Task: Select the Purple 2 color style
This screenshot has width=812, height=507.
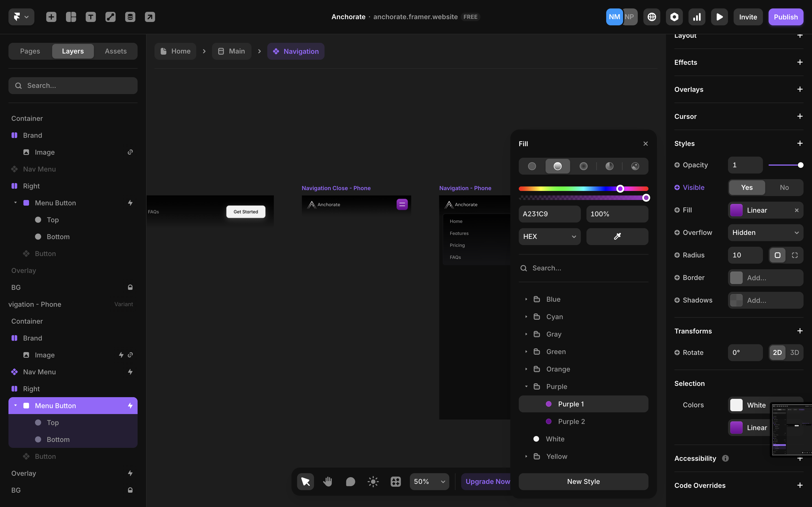Action: pyautogui.click(x=571, y=421)
